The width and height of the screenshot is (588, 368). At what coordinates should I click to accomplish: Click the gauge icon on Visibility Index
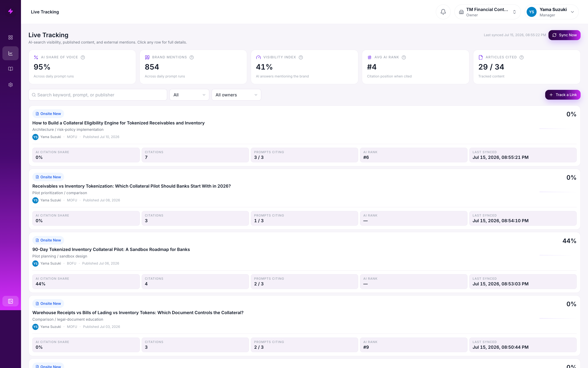click(258, 57)
